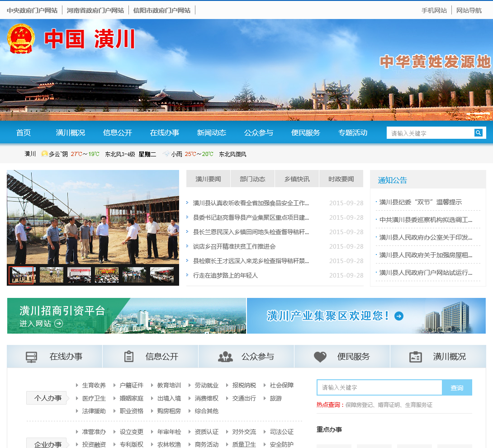Click the rain weather icon beside 小雨

point(166,154)
